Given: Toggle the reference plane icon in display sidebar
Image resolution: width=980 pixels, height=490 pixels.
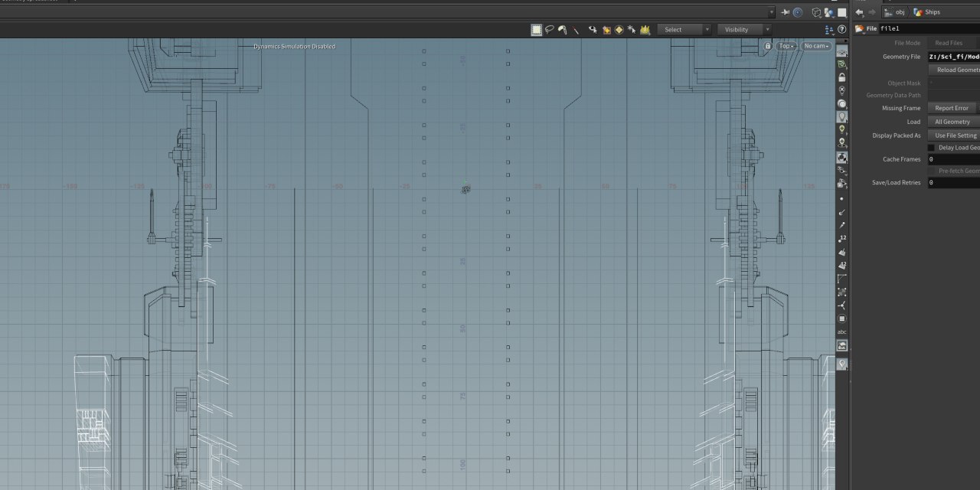Looking at the screenshot, I should click(x=842, y=51).
